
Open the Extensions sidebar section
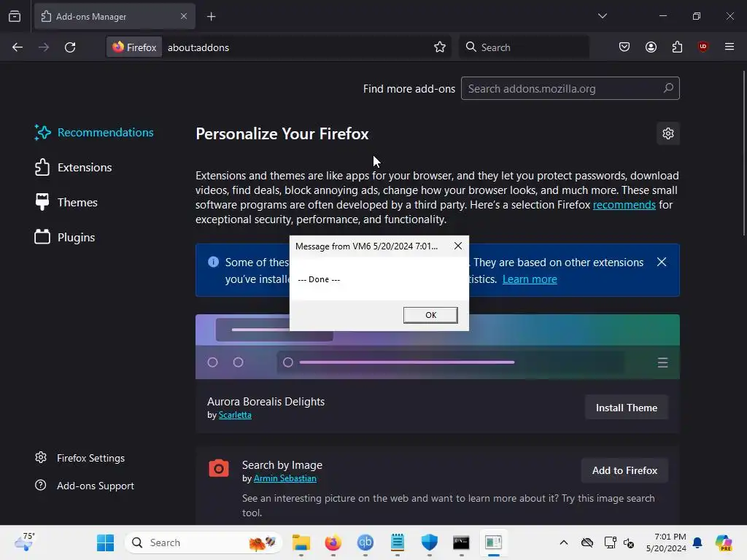(x=74, y=168)
